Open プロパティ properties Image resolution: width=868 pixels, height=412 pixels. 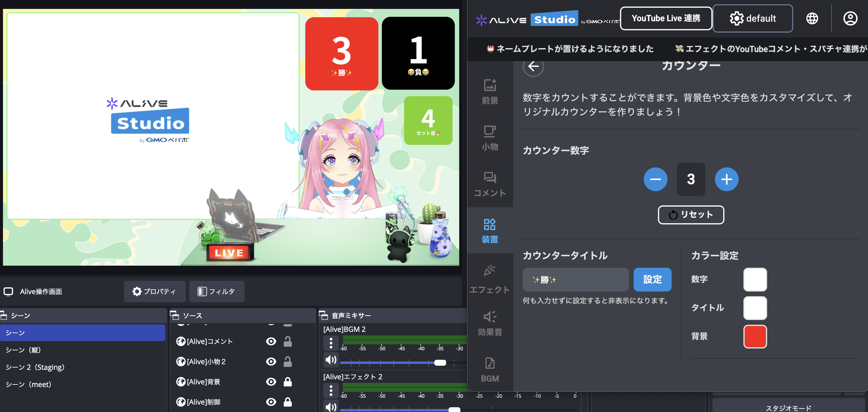(x=154, y=291)
